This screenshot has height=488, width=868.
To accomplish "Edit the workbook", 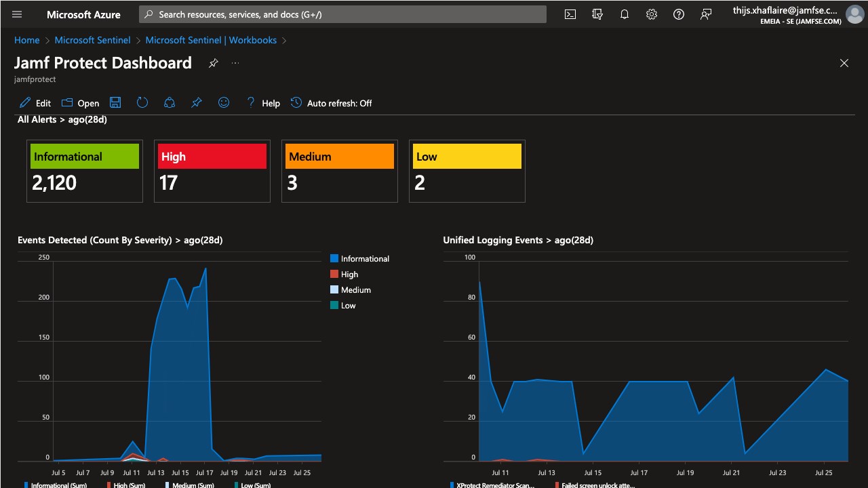I will [x=35, y=103].
